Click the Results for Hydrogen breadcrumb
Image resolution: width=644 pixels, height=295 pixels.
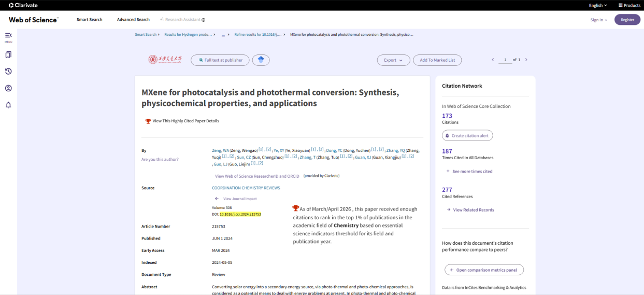188,35
